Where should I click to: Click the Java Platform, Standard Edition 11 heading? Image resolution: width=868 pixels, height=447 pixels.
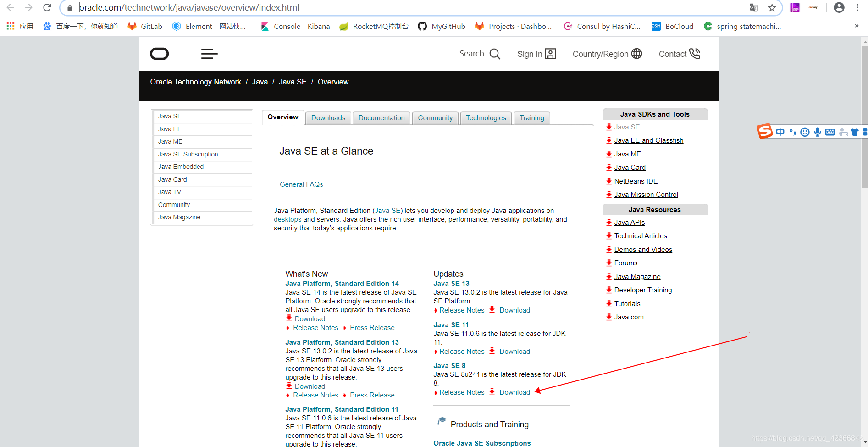pyautogui.click(x=342, y=409)
